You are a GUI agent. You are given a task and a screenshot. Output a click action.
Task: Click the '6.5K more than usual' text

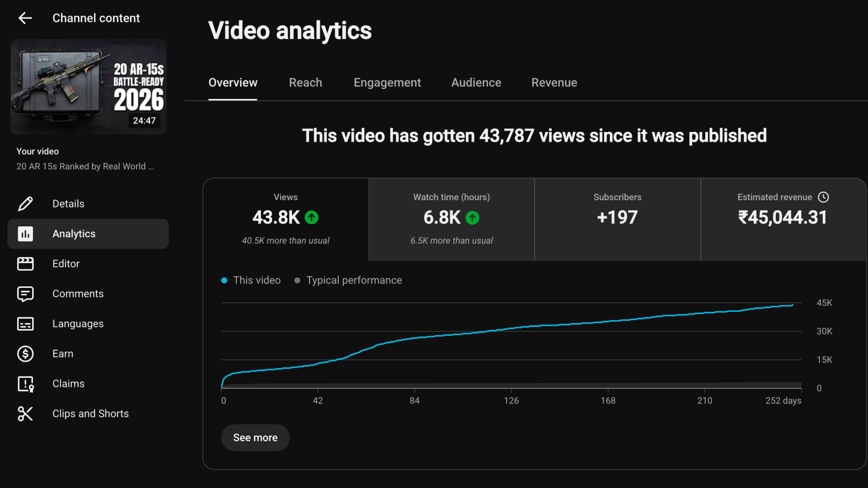click(x=452, y=241)
